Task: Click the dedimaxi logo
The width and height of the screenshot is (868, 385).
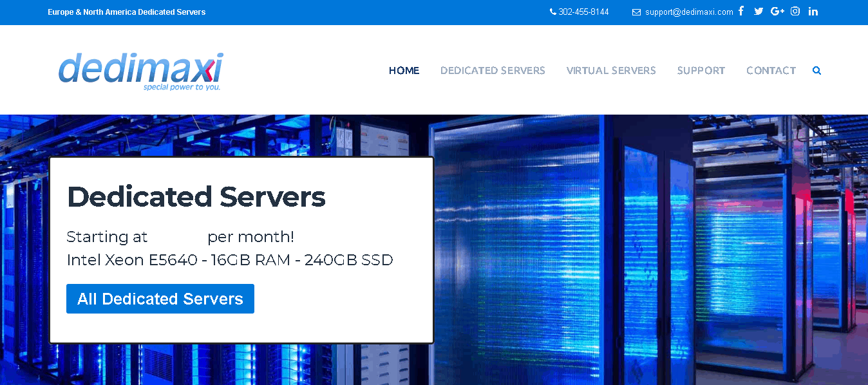Action: 140,71
